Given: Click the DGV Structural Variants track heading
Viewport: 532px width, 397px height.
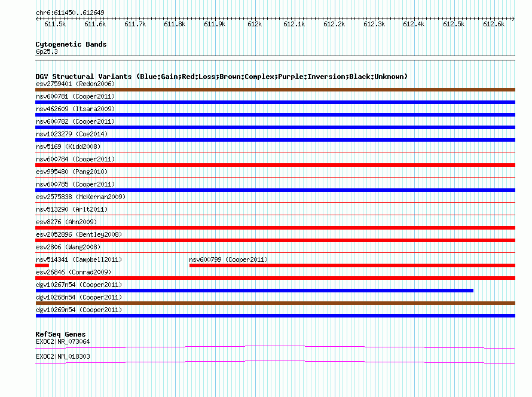Looking at the screenshot, I should [221, 77].
